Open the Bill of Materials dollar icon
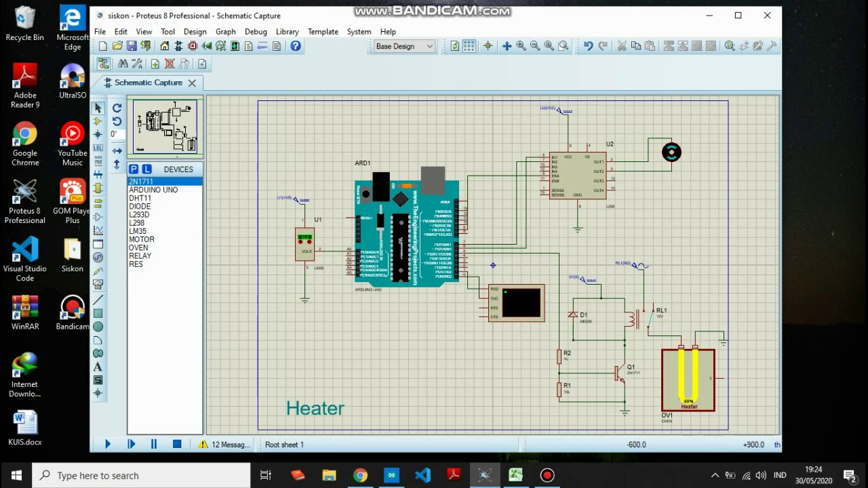 [249, 46]
